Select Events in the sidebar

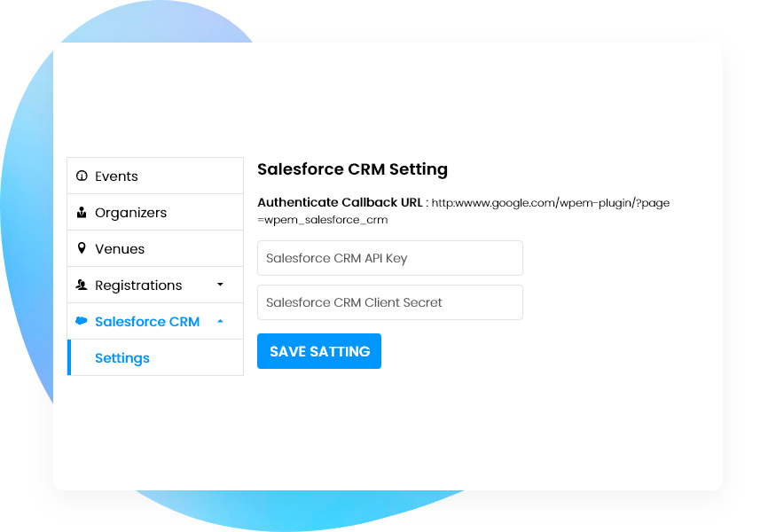coord(116,176)
